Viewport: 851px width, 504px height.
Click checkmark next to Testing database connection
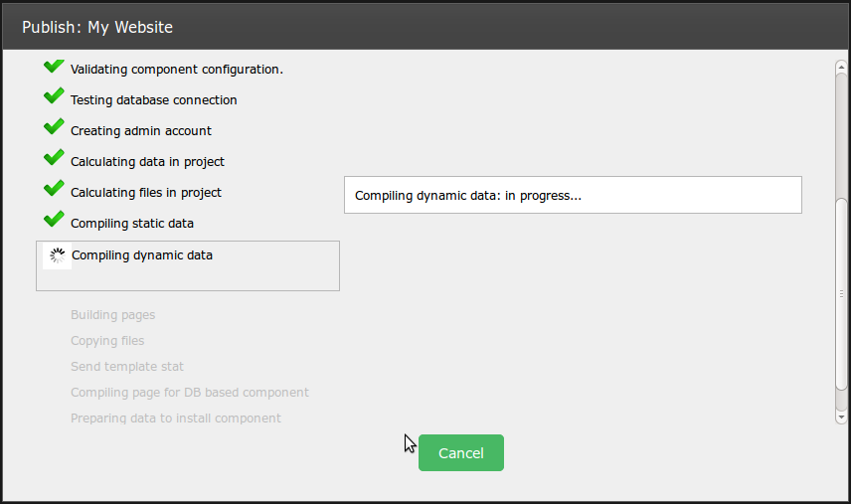(x=54, y=97)
